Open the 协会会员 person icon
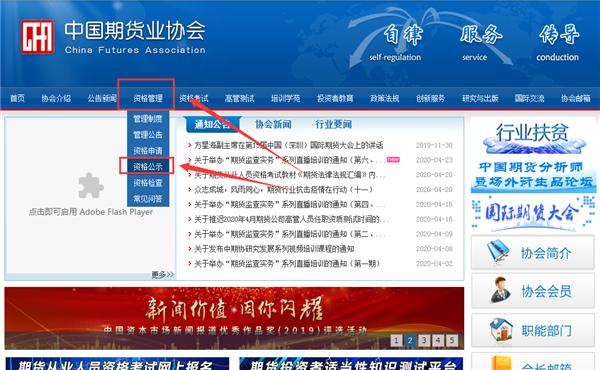The width and height of the screenshot is (600, 370). 500,290
